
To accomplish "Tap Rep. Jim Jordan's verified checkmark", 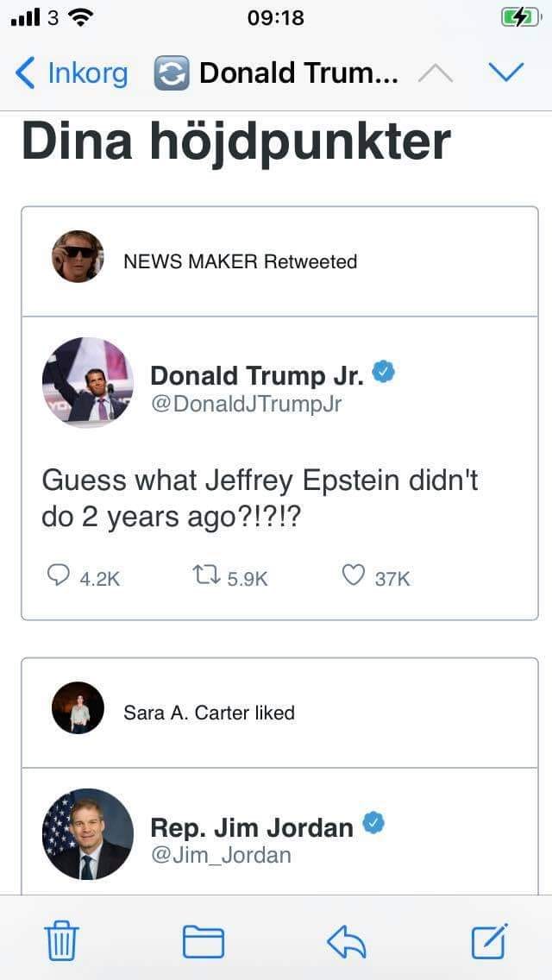I will (373, 823).
